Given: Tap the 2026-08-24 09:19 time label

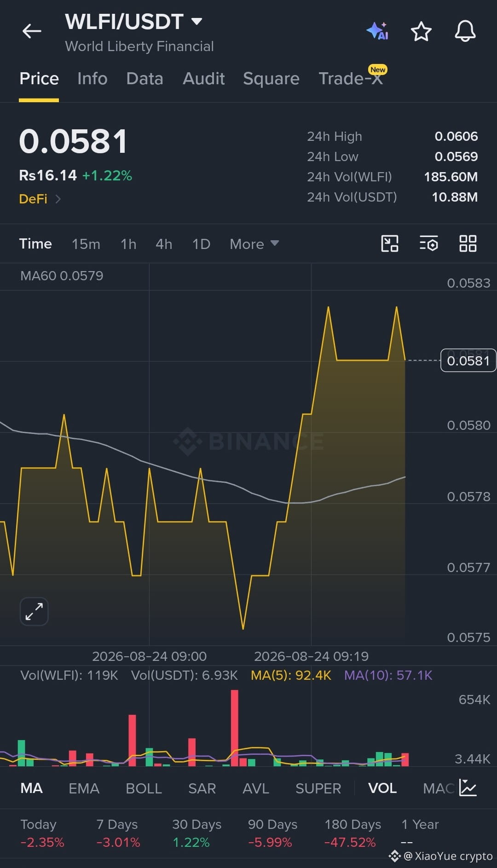Looking at the screenshot, I should tap(311, 656).
